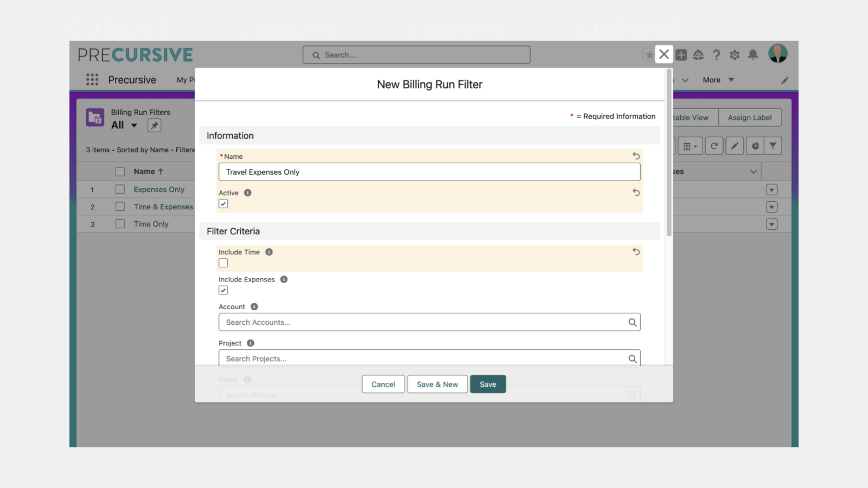Image resolution: width=868 pixels, height=488 pixels.
Task: Show info tooltip for Include Expenses
Action: (284, 280)
